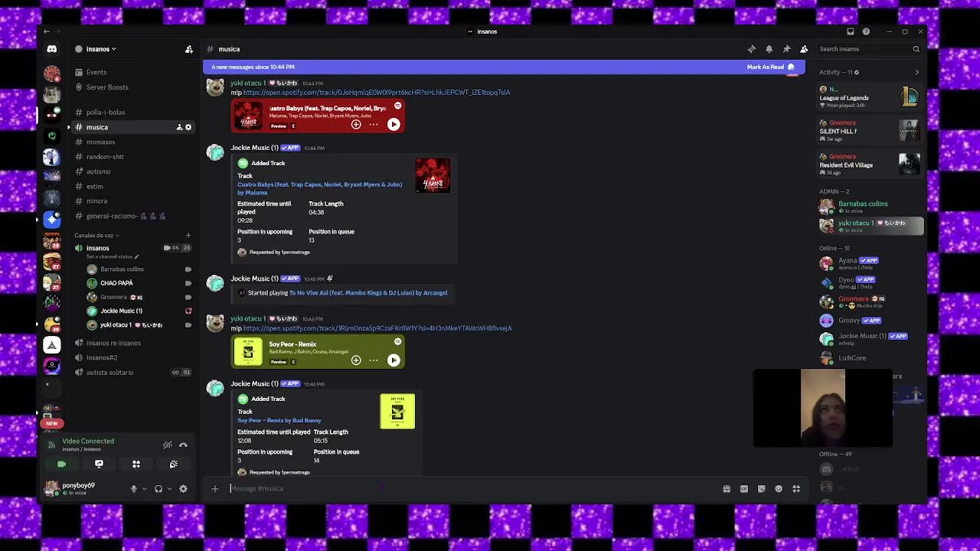Start an activity from the voice panel
This screenshot has height=551, width=980.
(136, 464)
